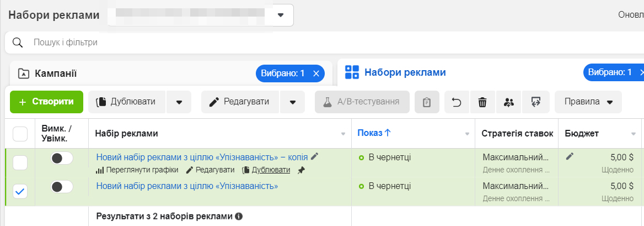644x226 pixels.
Task: Click 'В чернетці' status in first row
Action: 389,157
